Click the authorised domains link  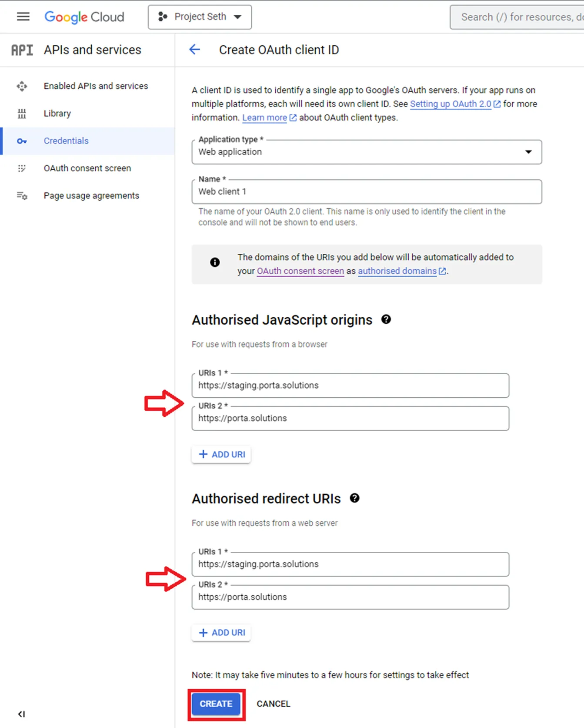pos(397,271)
